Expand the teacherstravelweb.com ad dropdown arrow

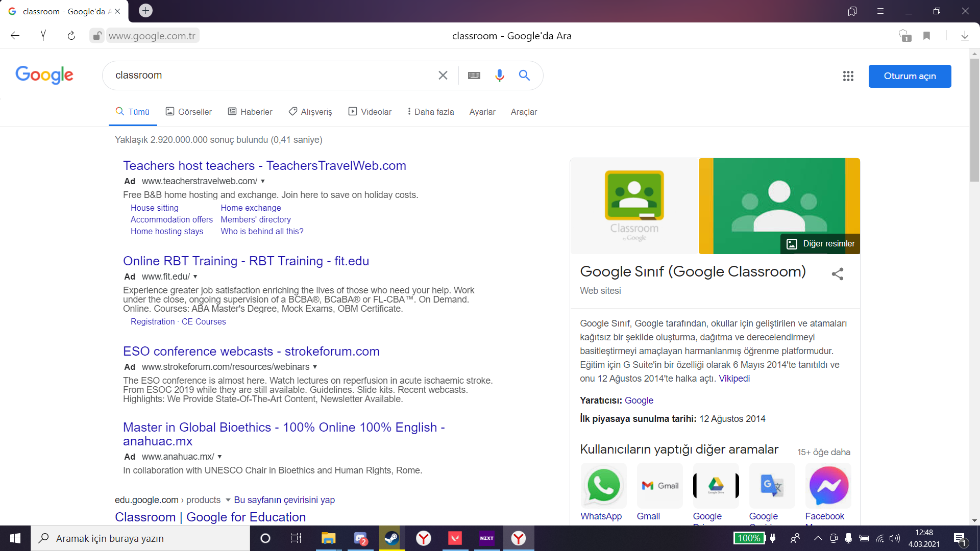[x=263, y=181]
